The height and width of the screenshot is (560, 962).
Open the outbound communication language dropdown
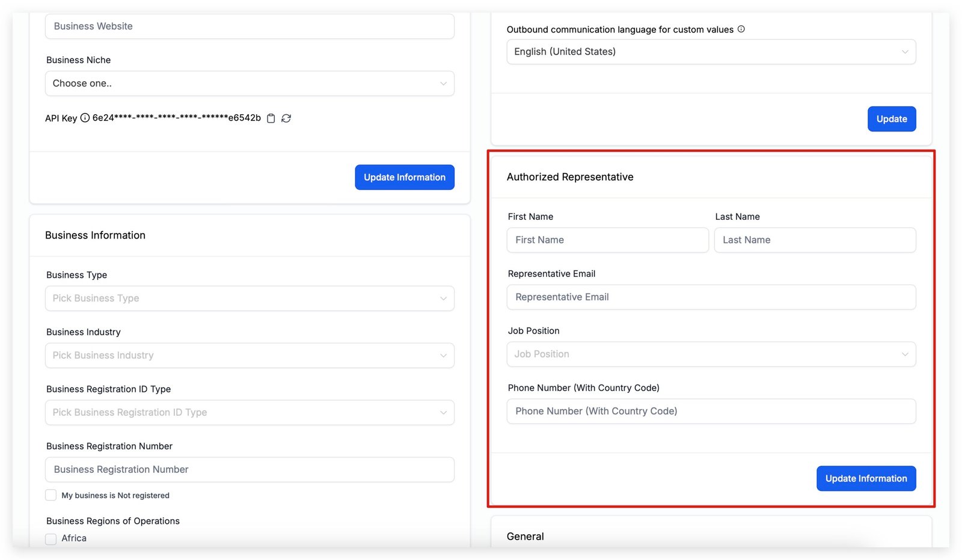pos(711,52)
